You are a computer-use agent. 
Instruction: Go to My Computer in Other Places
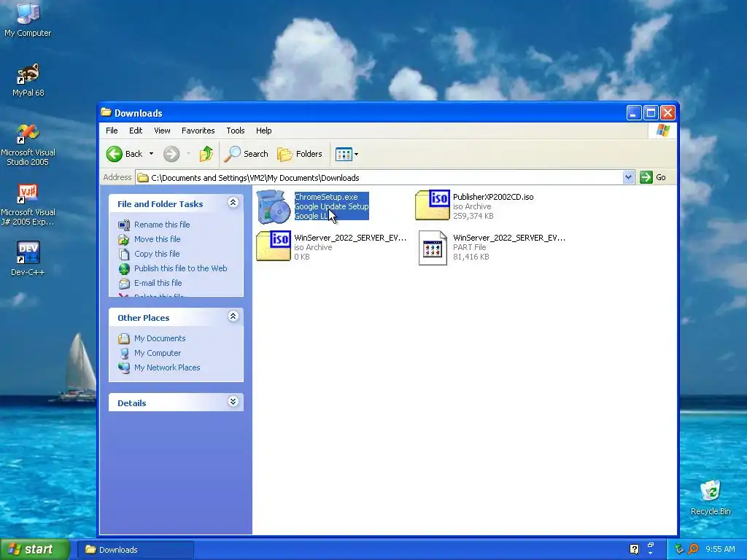click(158, 353)
